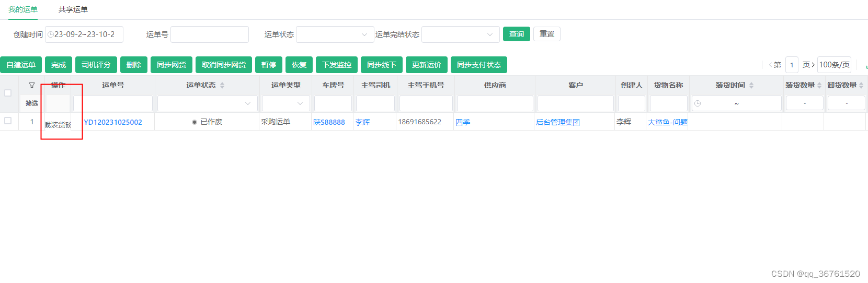This screenshot has width=868, height=283.
Task: Click the 供应商 column header
Action: (x=495, y=85)
